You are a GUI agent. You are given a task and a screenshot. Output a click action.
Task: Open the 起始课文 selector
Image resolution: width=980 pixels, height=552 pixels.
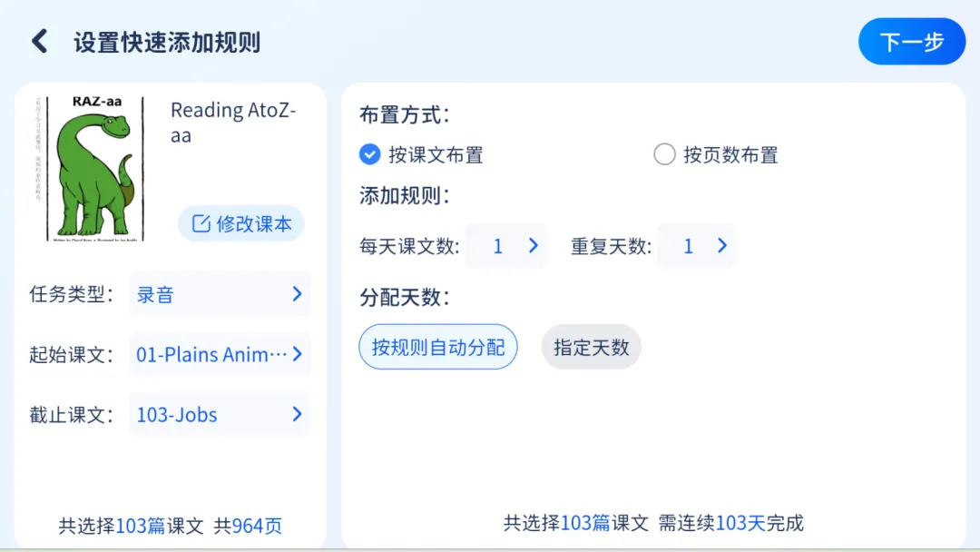tap(220, 354)
